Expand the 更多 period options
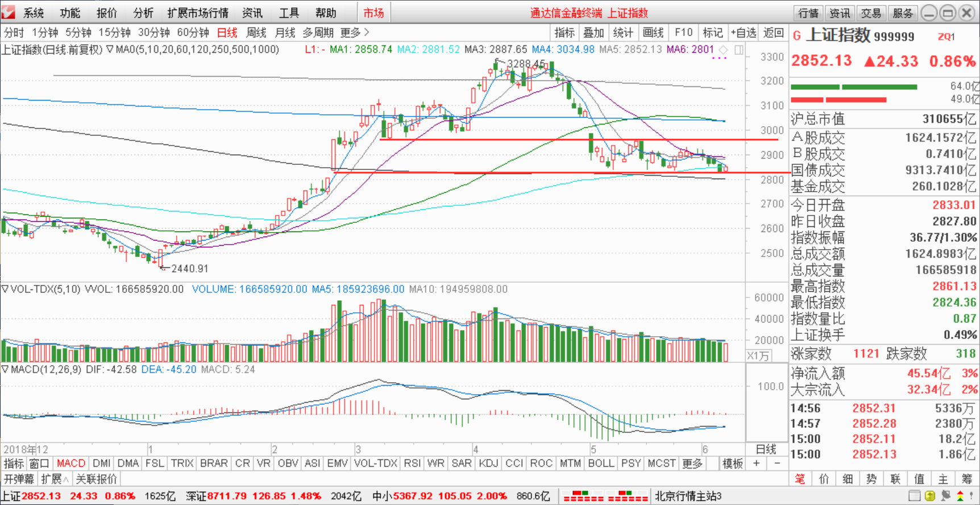980x505 pixels. tap(355, 32)
